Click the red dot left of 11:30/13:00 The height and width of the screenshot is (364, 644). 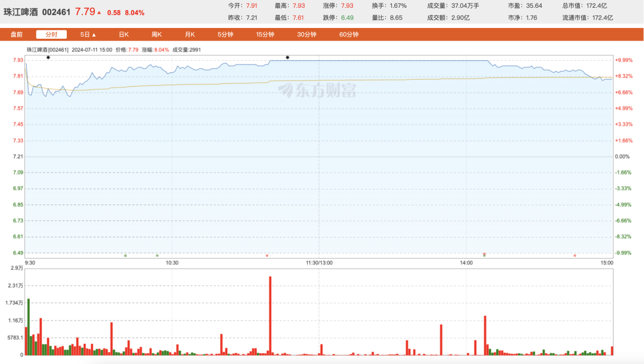pyautogui.click(x=267, y=256)
